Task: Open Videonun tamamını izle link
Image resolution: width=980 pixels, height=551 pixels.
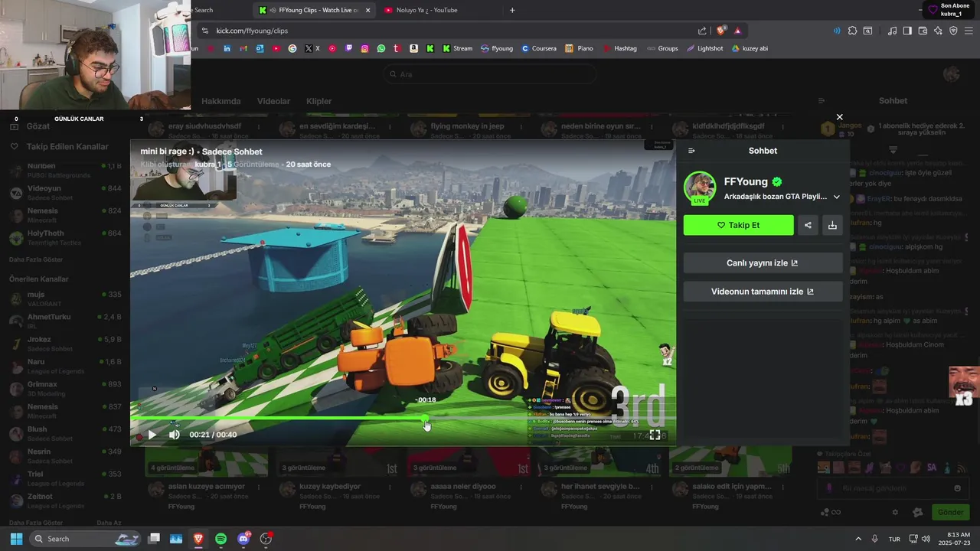Action: [763, 291]
